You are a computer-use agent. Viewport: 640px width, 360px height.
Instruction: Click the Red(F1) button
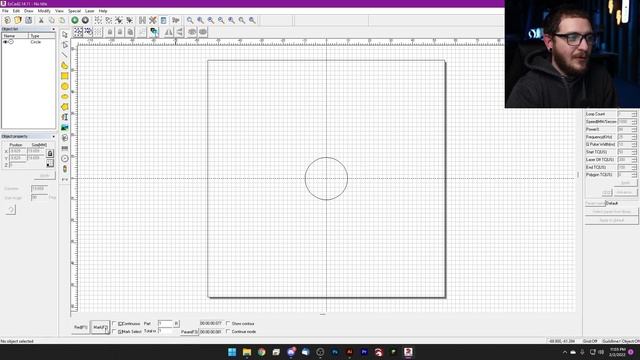(80, 327)
